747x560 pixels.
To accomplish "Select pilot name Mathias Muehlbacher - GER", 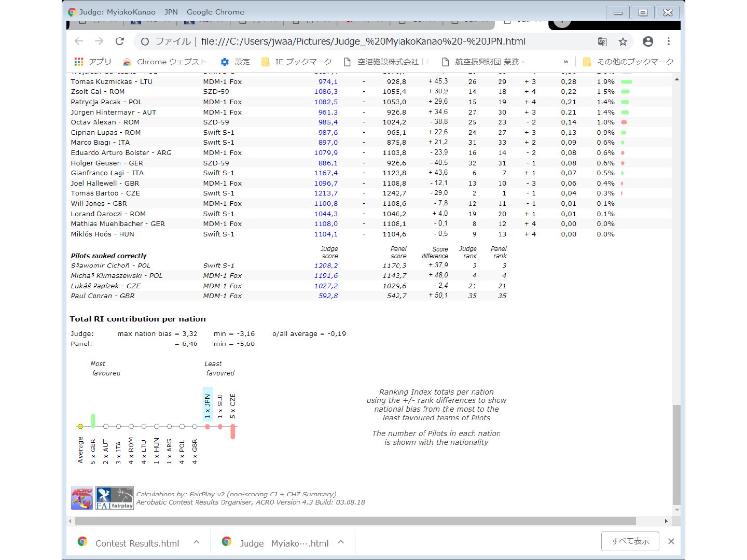I will [118, 224].
